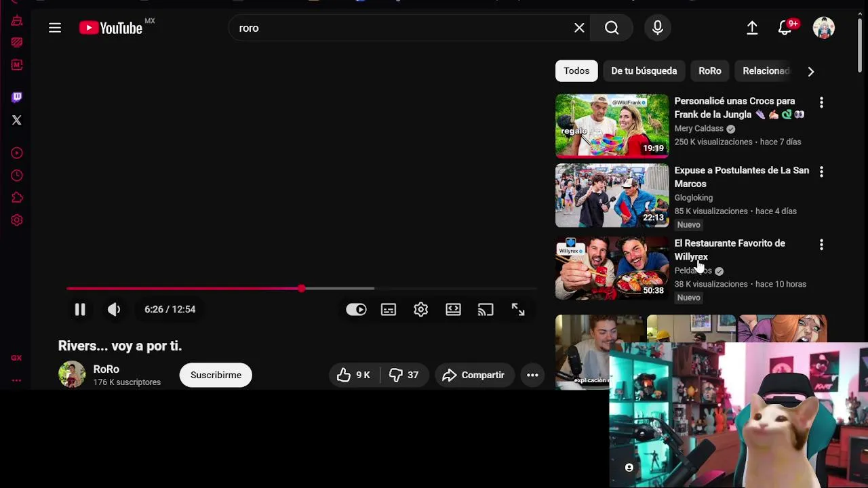Open the RoRo channel name link
Viewport: 868px width, 488px height.
point(106,369)
